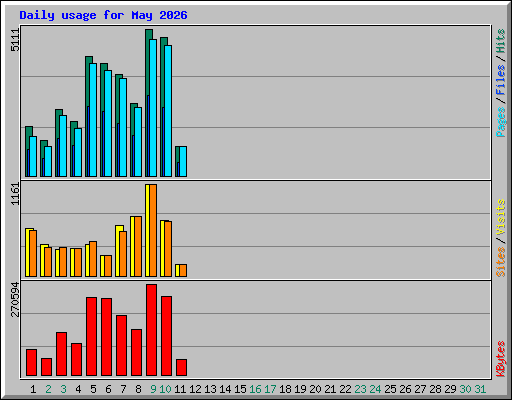Select green day label "17"

click(270, 389)
